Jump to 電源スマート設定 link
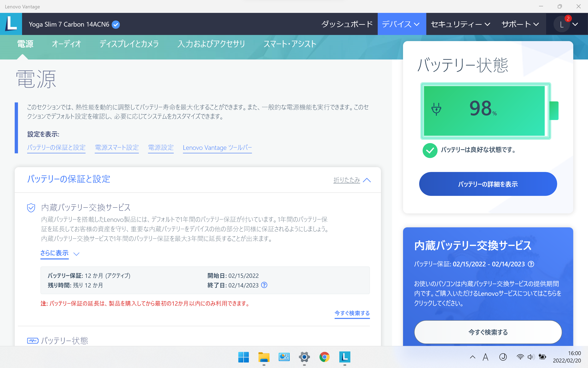 pos(117,148)
